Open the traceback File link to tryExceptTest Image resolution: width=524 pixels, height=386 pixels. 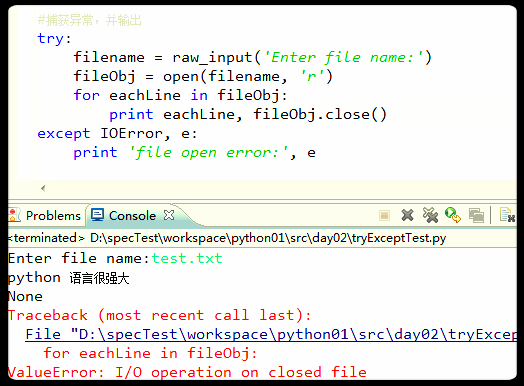coord(271,334)
